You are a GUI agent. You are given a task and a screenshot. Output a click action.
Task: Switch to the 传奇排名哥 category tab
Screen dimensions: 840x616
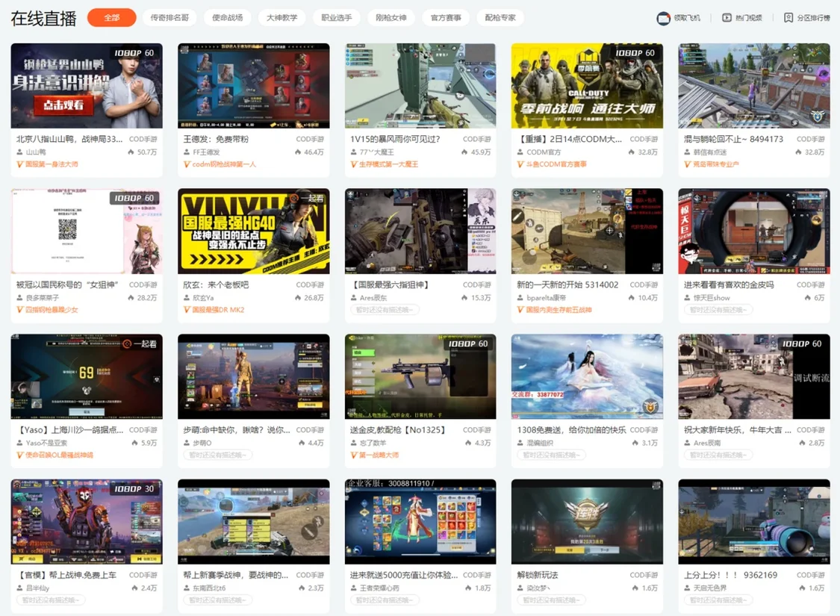point(169,18)
